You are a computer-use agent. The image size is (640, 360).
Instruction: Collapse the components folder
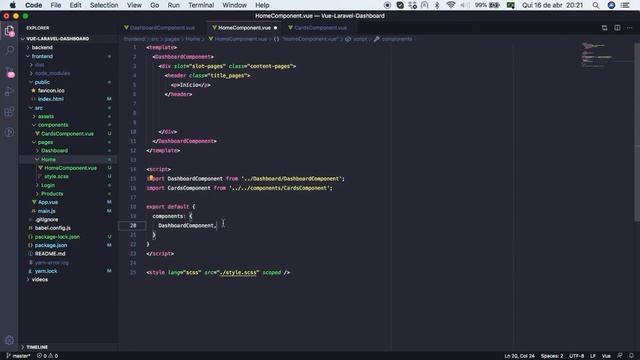[53, 125]
